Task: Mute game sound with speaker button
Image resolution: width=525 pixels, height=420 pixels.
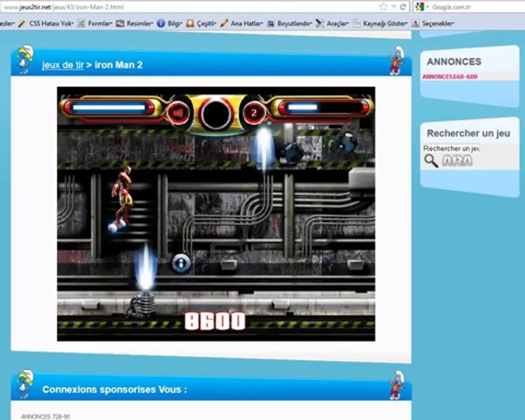Action: (178, 113)
